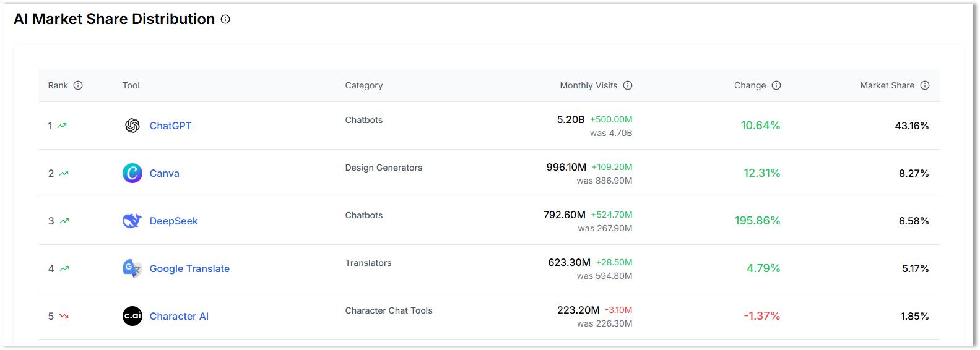The height and width of the screenshot is (350, 980).
Task: Click info icon beside AI Market Share Distribution title
Action: tap(225, 19)
